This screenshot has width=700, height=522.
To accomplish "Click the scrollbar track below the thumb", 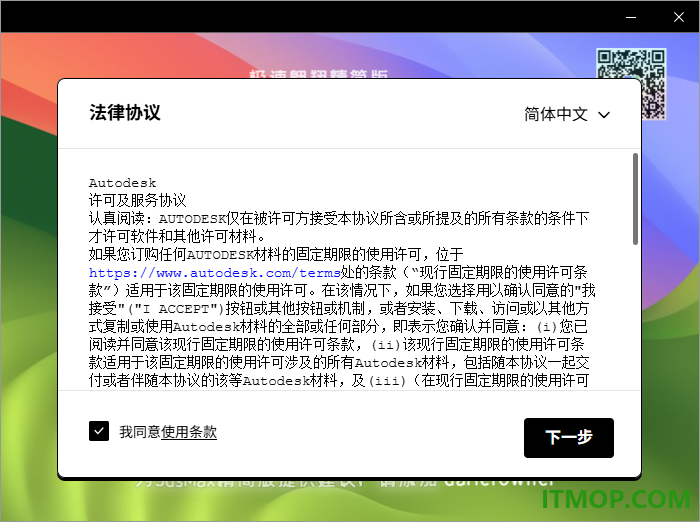I will pyautogui.click(x=635, y=317).
